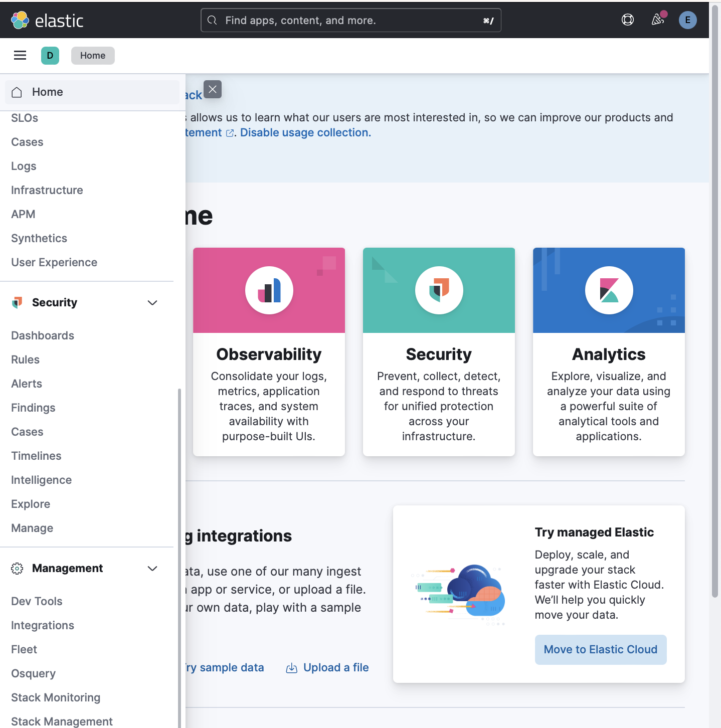Open Timelines in the sidebar
This screenshot has height=728, width=721.
(36, 456)
